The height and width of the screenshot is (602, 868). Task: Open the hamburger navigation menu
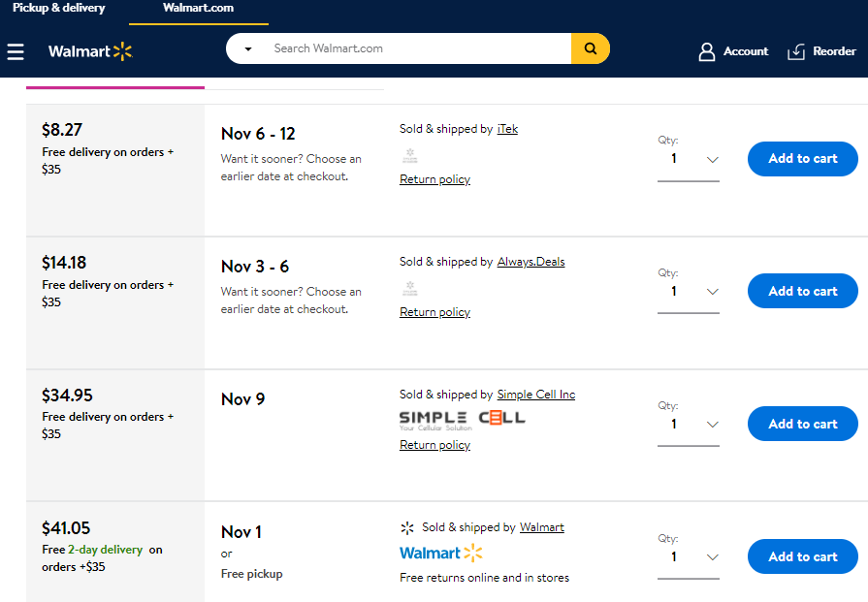point(16,51)
